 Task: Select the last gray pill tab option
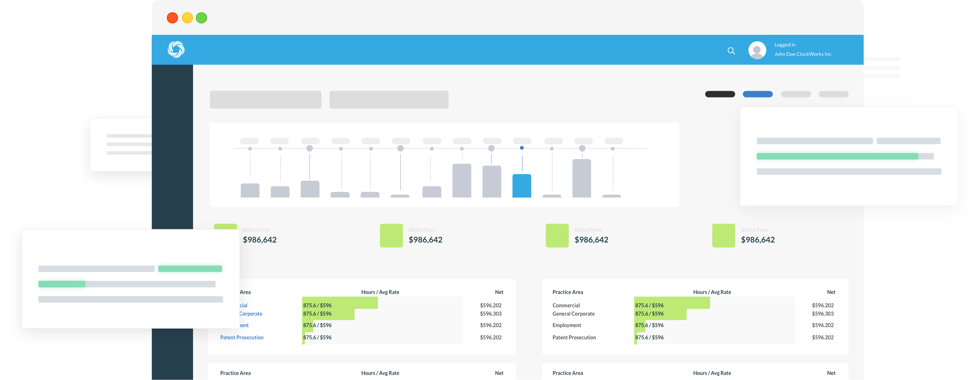point(834,94)
